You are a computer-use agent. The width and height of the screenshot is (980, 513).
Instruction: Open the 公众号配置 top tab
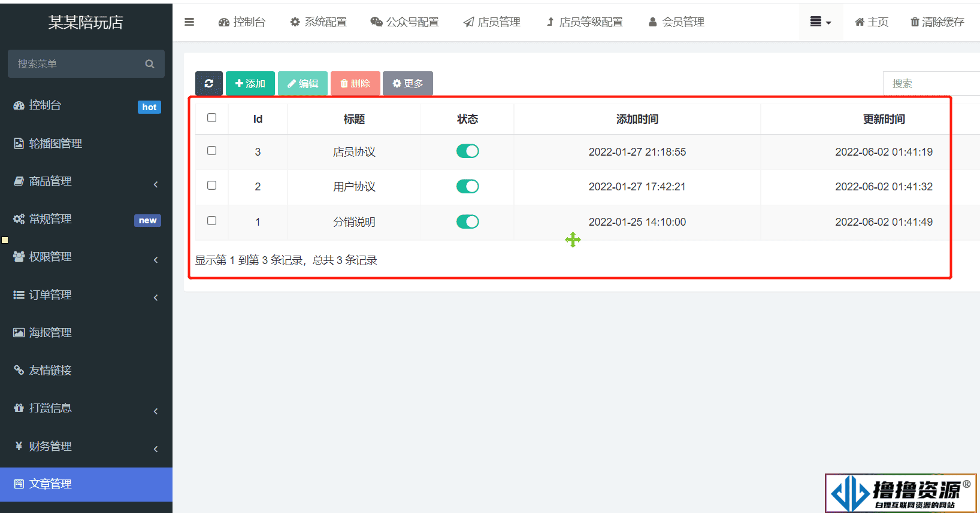(405, 22)
